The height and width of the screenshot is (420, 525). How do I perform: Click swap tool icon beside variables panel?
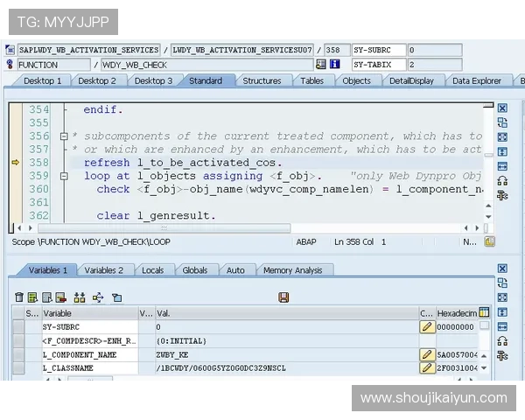[502, 341]
